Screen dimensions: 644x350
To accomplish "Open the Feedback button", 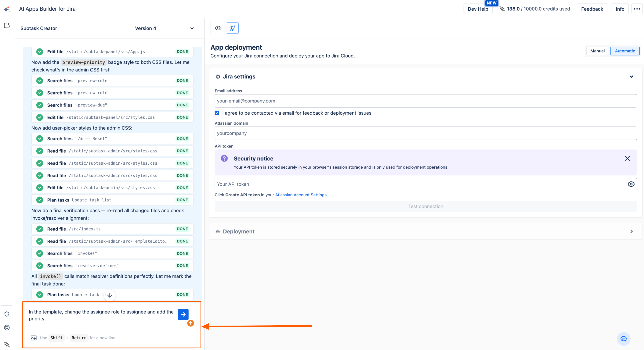I will (x=592, y=9).
